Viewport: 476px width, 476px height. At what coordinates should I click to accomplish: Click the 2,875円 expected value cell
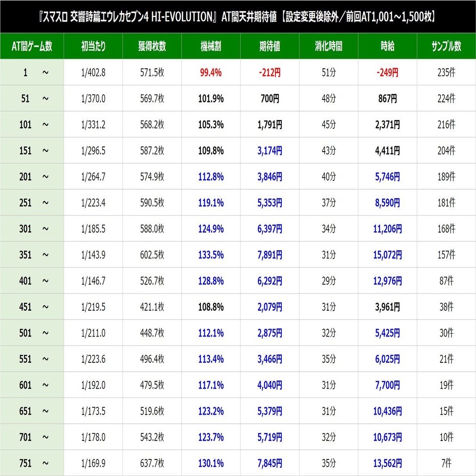pos(270,333)
